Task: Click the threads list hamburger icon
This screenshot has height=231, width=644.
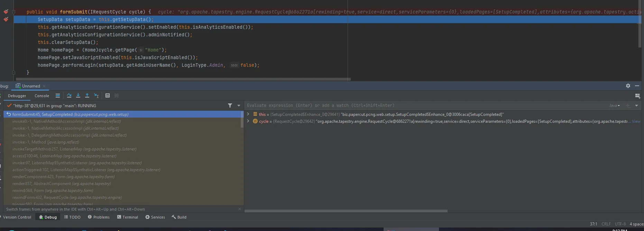Action: click(58, 96)
